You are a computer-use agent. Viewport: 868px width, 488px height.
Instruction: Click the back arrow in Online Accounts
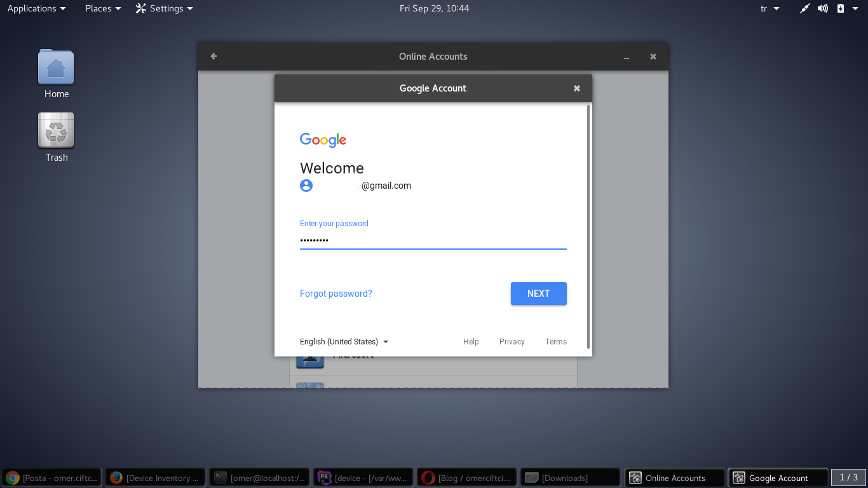point(214,57)
